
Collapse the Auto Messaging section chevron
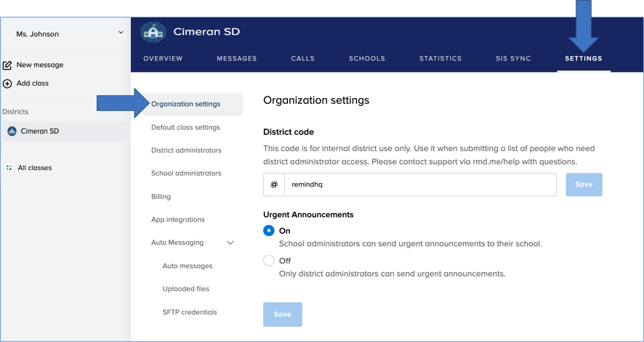point(230,243)
